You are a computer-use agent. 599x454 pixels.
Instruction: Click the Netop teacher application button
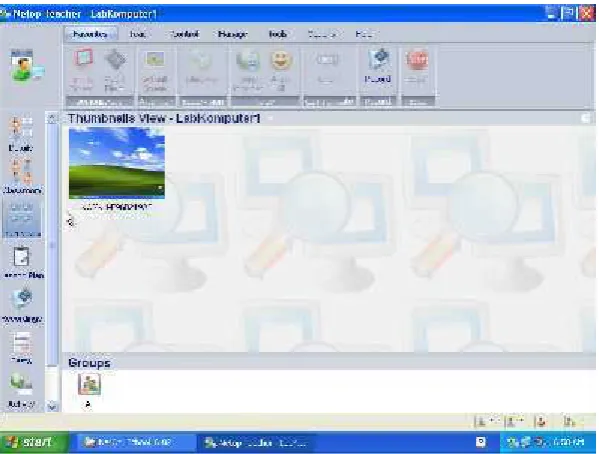pyautogui.click(x=26, y=66)
